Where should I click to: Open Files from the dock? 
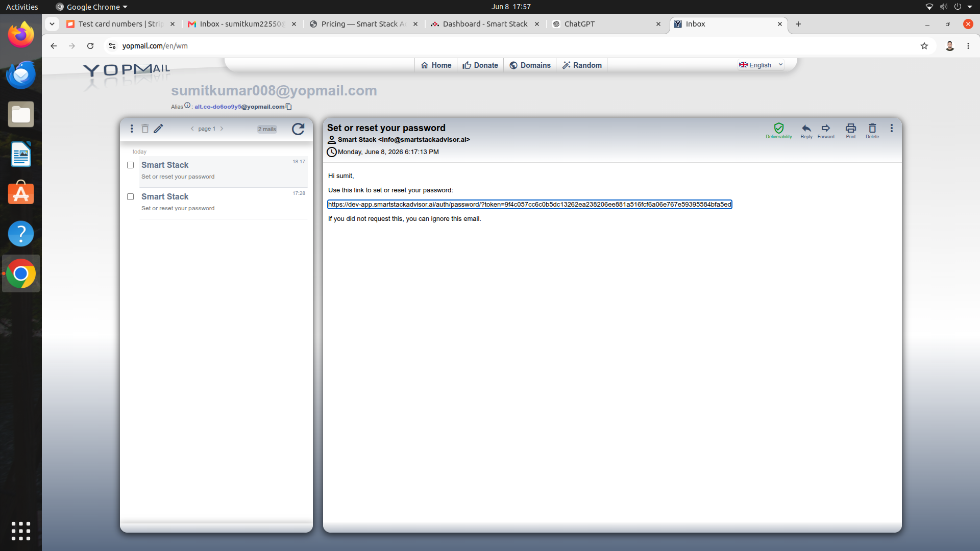[21, 114]
